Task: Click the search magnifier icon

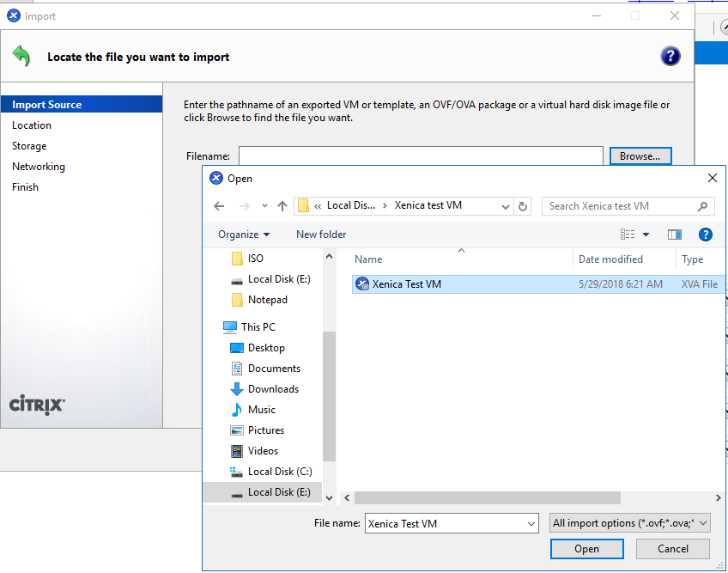Action: pos(703,206)
